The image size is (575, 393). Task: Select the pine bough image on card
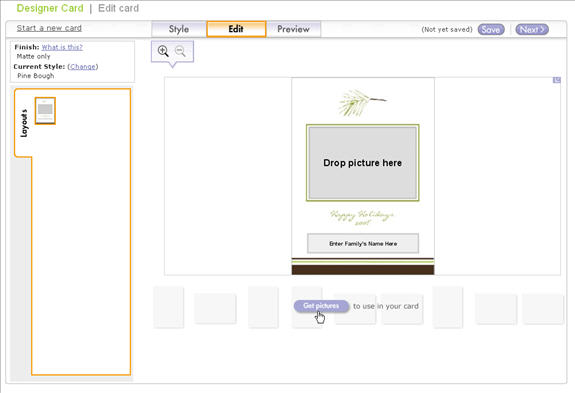click(x=362, y=103)
